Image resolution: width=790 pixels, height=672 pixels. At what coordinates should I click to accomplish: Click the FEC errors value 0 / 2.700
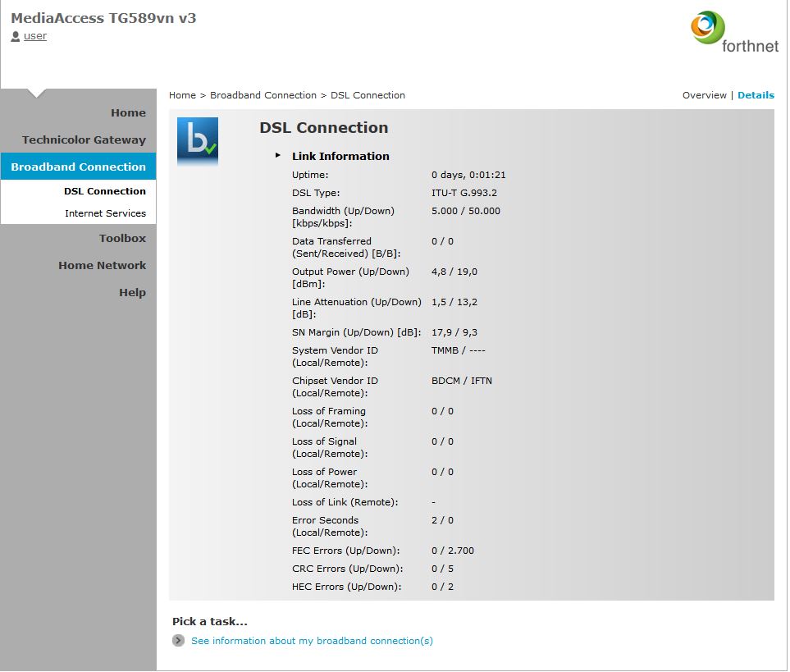(x=453, y=551)
